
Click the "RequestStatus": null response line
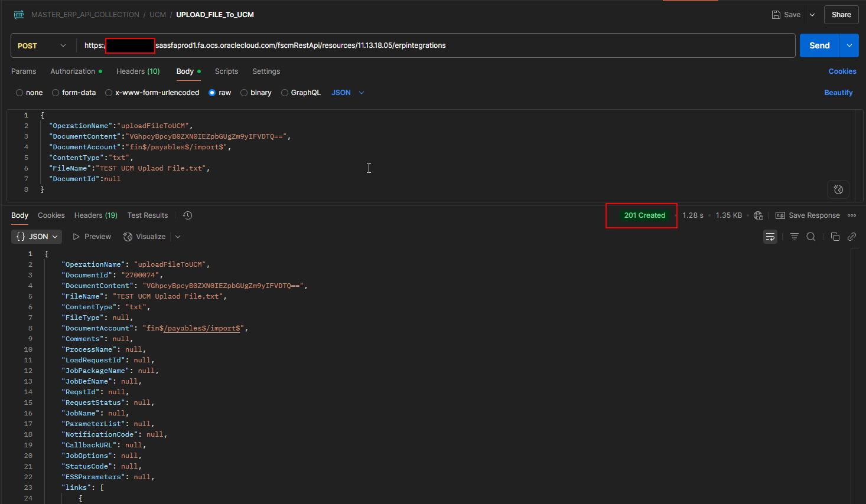pyautogui.click(x=108, y=402)
